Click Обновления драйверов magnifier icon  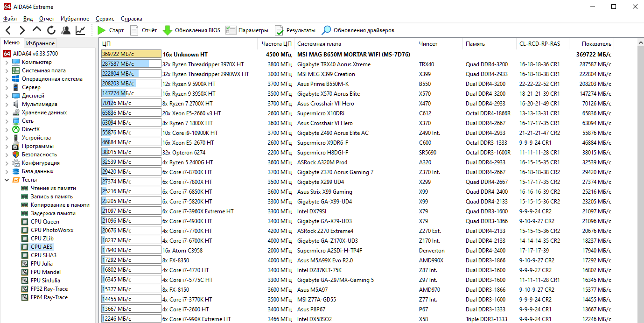pos(327,30)
